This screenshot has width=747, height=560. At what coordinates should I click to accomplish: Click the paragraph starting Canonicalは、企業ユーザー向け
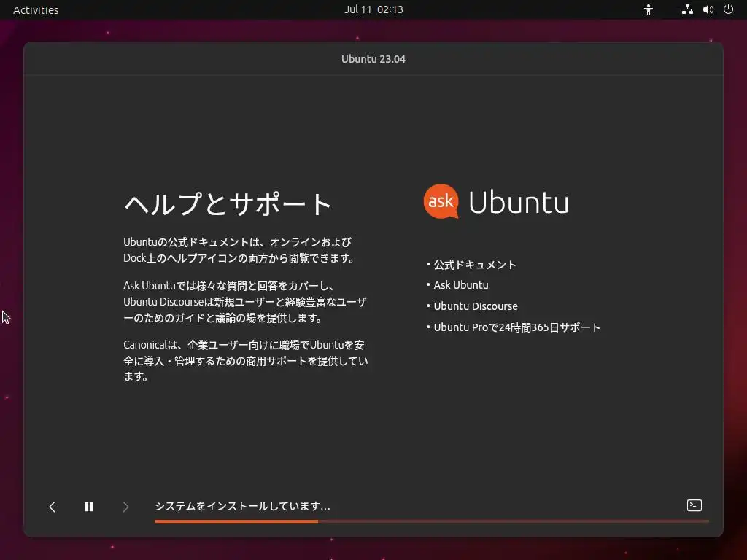coord(246,360)
